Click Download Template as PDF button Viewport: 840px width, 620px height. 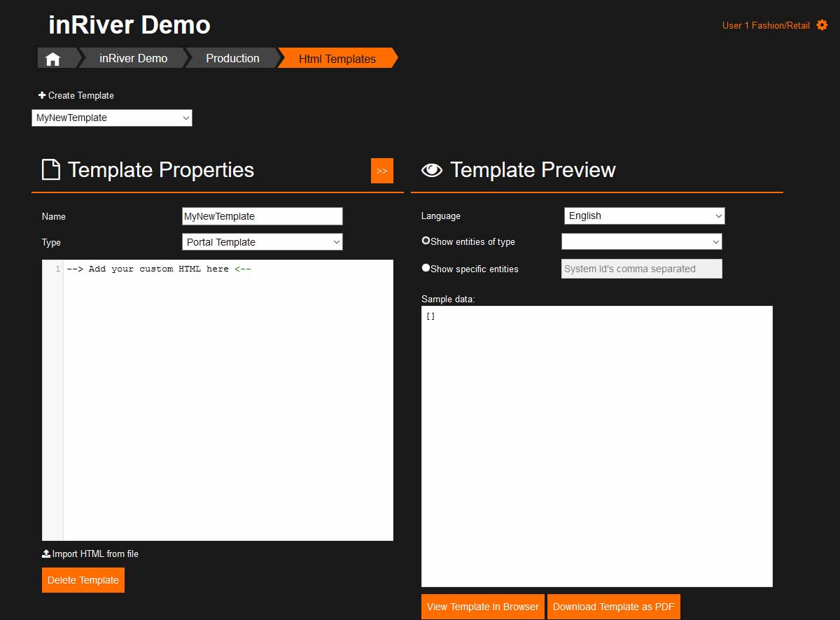point(614,607)
